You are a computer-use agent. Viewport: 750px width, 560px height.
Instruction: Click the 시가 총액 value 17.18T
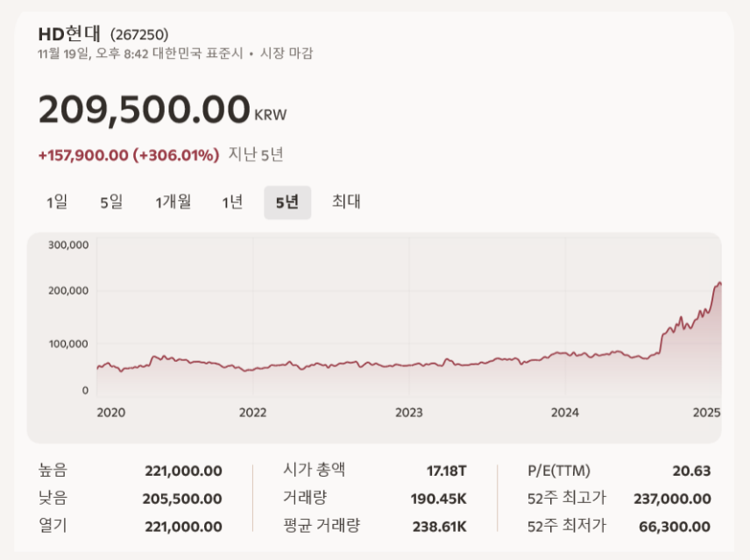click(x=446, y=471)
